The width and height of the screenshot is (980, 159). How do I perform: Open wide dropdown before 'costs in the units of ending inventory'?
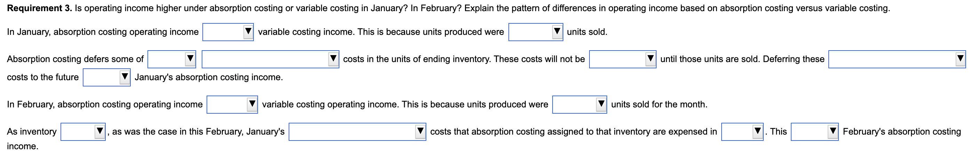[270, 59]
